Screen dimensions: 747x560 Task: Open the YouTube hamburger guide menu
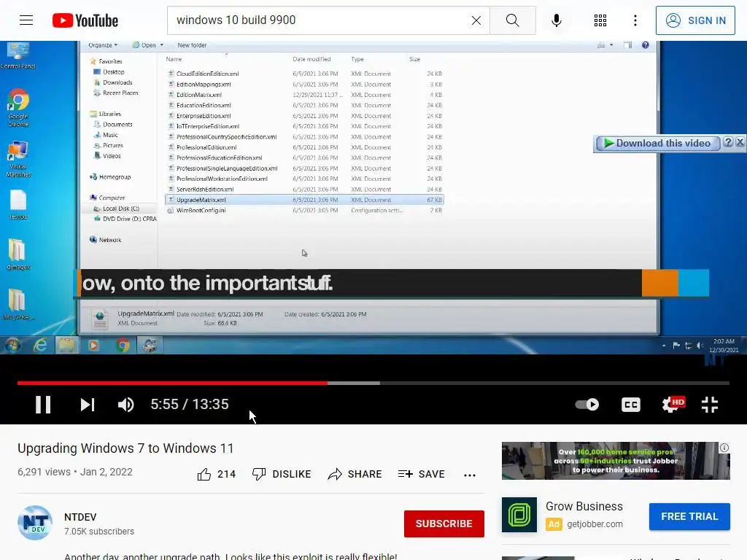[x=26, y=20]
